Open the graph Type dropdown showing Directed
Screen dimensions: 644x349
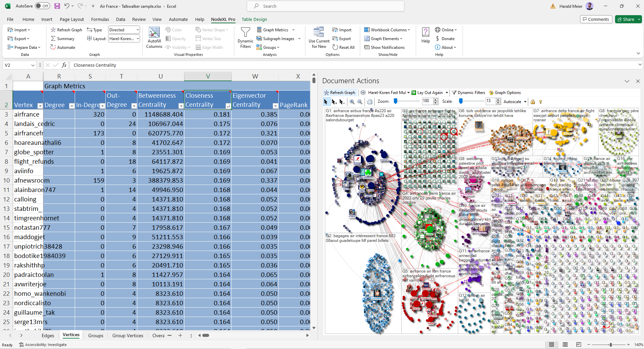[x=138, y=30]
